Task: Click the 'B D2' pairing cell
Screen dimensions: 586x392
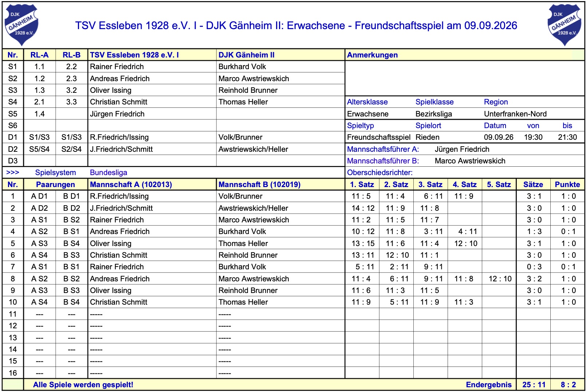Action: pyautogui.click(x=71, y=208)
